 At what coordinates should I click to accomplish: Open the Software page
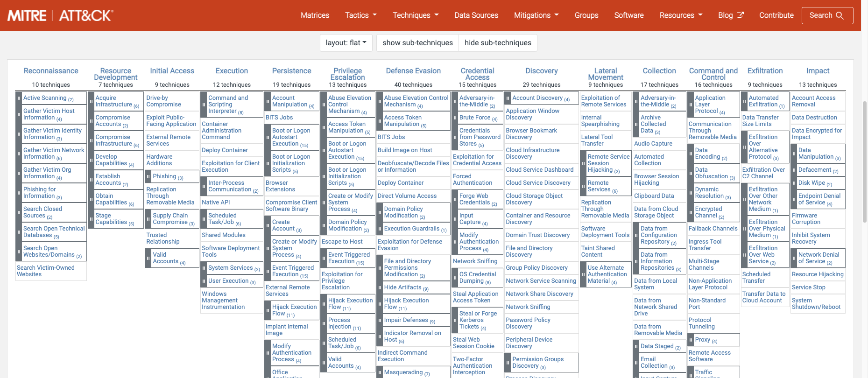click(629, 15)
